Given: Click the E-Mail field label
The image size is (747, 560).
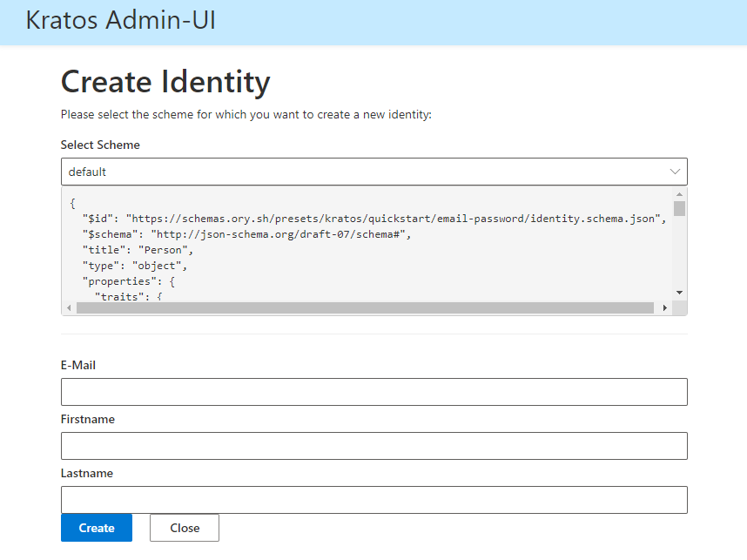Looking at the screenshot, I should 78,365.
